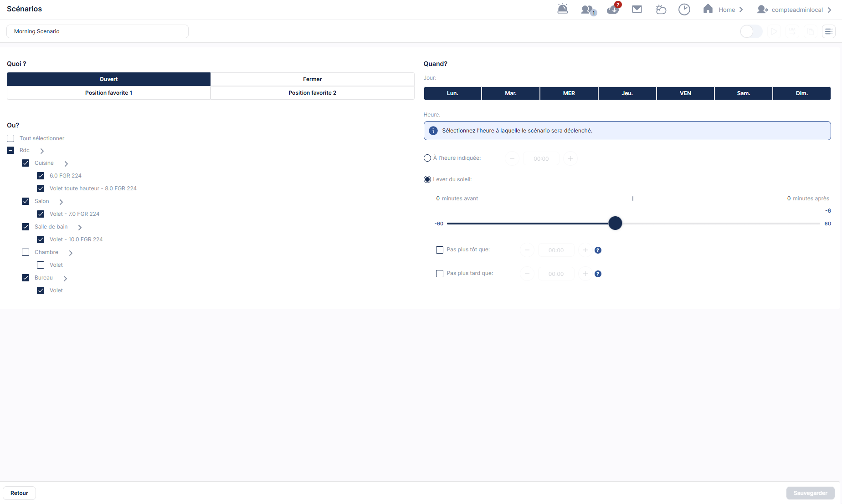This screenshot has height=504, width=842.
Task: Choose Position favorite 2 option
Action: (312, 93)
